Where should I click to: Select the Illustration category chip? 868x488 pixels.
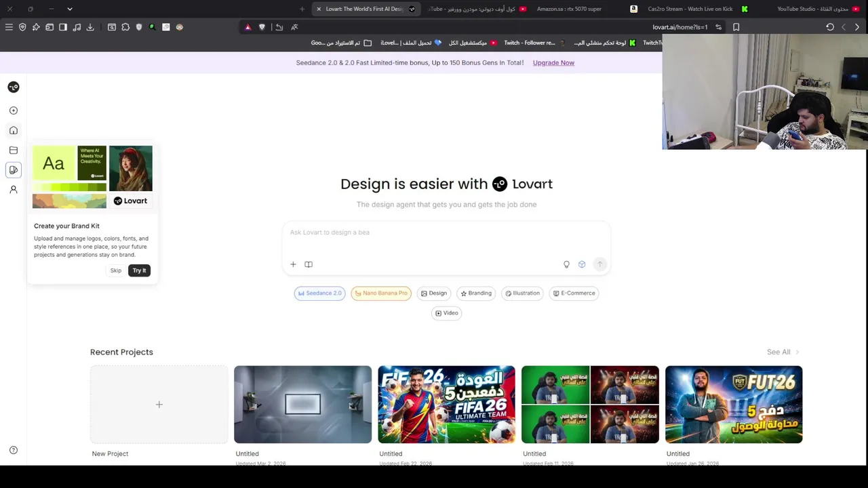click(522, 293)
